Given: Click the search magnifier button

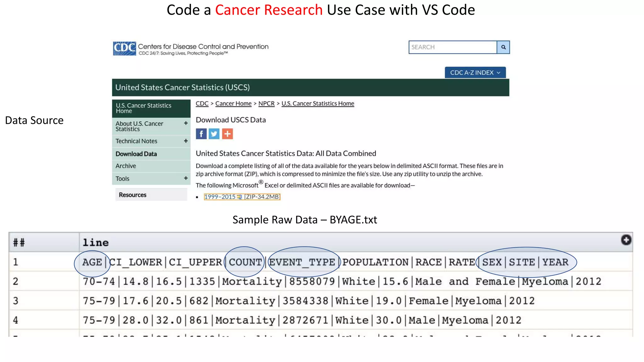Looking at the screenshot, I should [503, 47].
